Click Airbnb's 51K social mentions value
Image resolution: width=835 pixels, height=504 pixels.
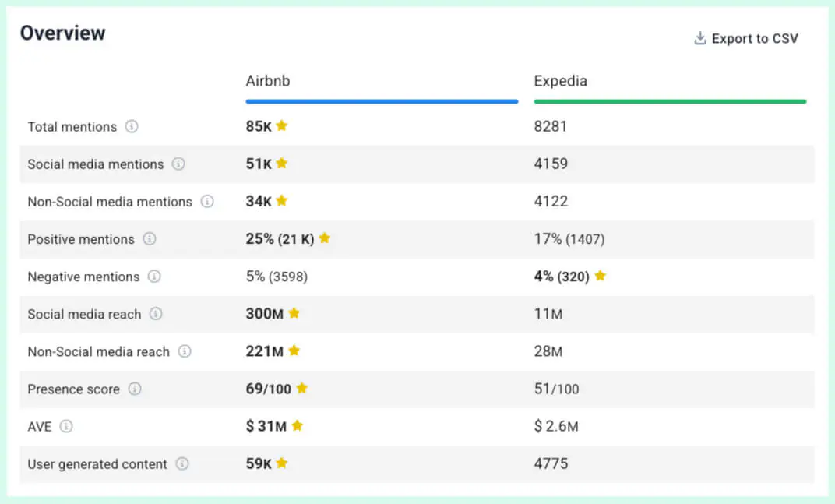[259, 164]
